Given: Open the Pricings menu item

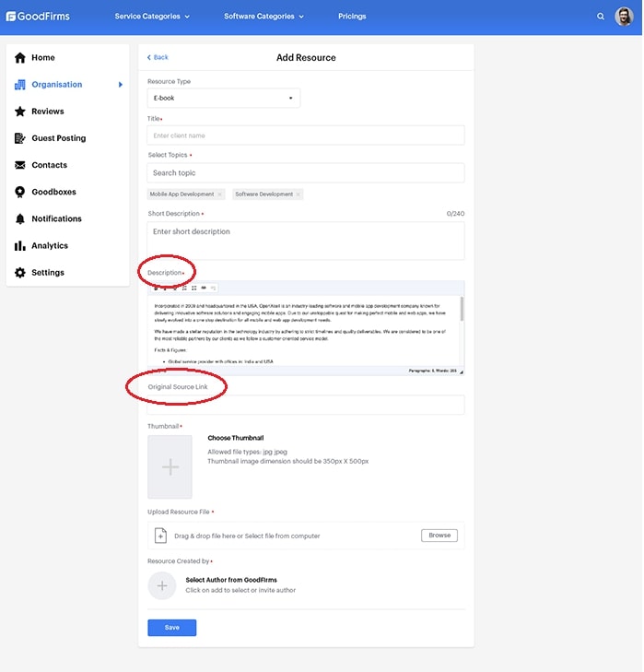Looking at the screenshot, I should (352, 17).
